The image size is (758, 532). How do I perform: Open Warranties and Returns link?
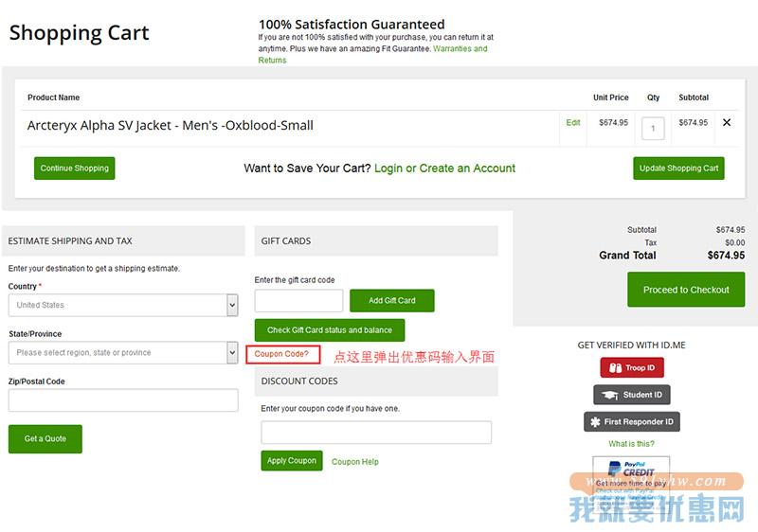372,54
